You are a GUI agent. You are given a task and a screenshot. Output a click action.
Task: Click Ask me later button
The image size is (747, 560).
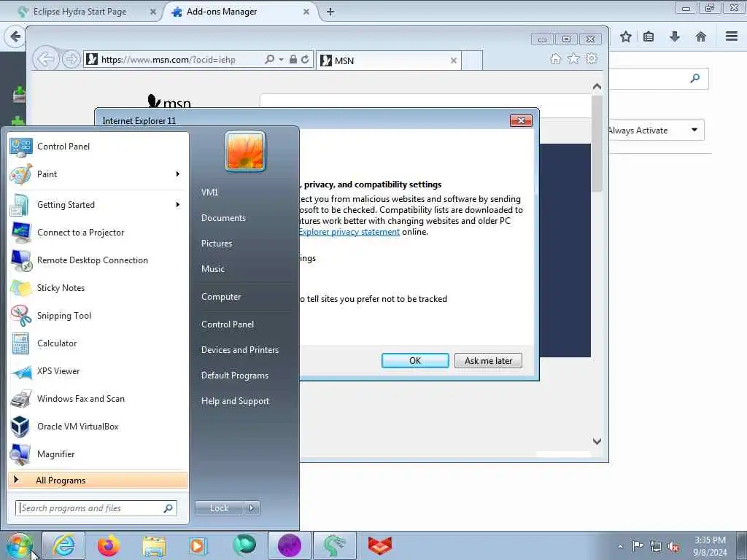coord(488,361)
